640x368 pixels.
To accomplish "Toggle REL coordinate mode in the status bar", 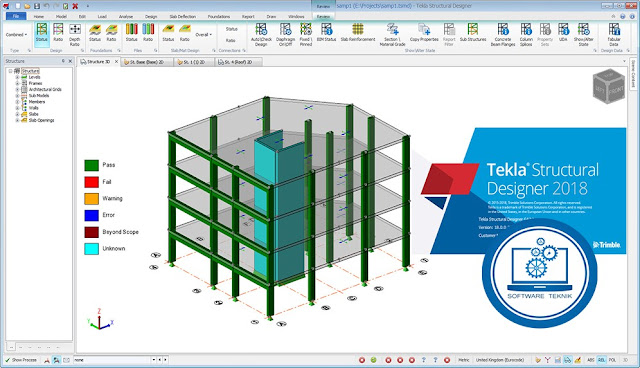I will (601, 360).
